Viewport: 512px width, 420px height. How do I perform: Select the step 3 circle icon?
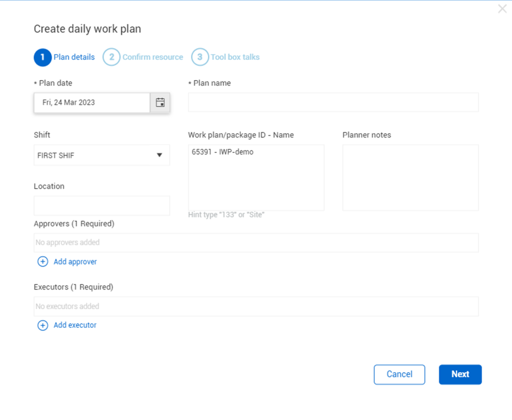point(200,57)
